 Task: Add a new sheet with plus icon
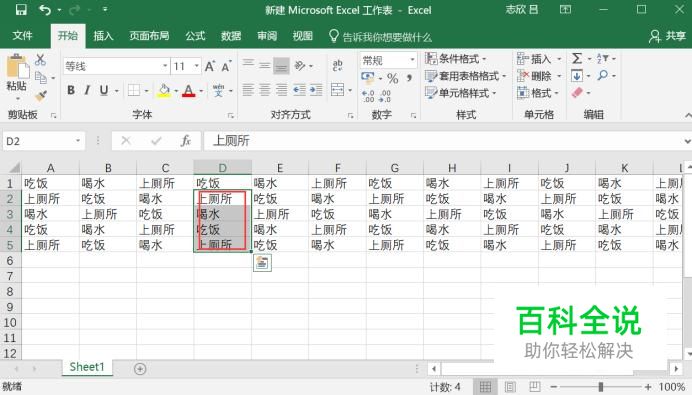(x=140, y=369)
